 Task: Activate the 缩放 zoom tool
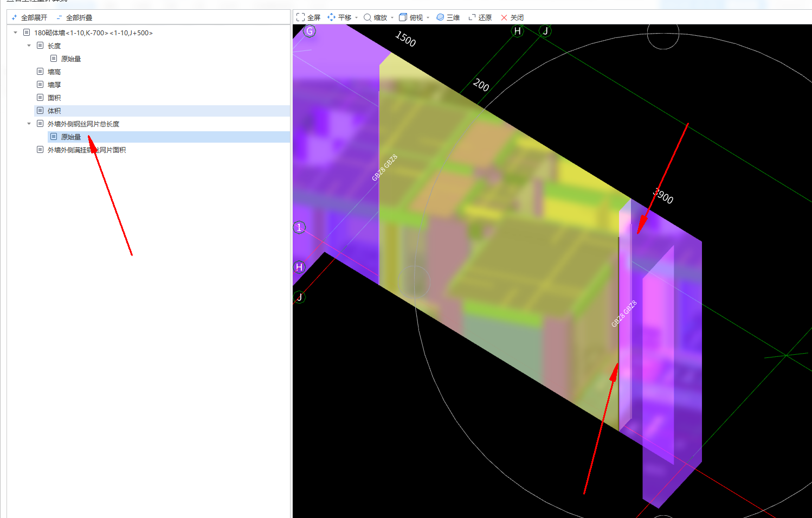[x=376, y=18]
